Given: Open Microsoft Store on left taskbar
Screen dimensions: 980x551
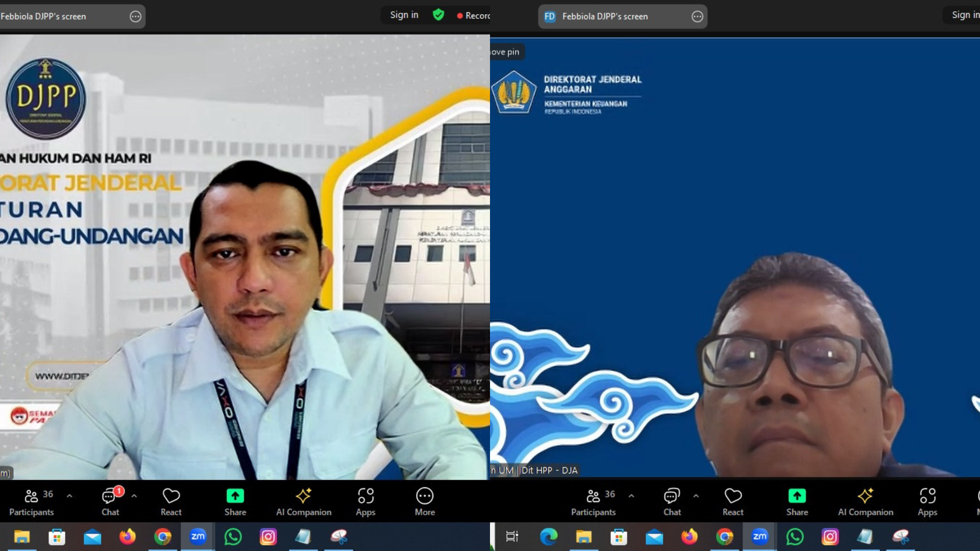Looking at the screenshot, I should click(x=57, y=537).
